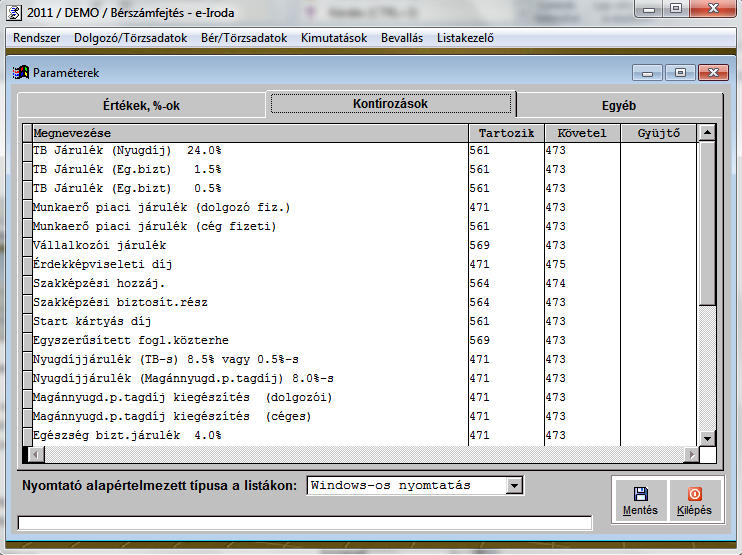742x555 pixels.
Task: Open the Kimutatások menu
Action: coord(332,38)
